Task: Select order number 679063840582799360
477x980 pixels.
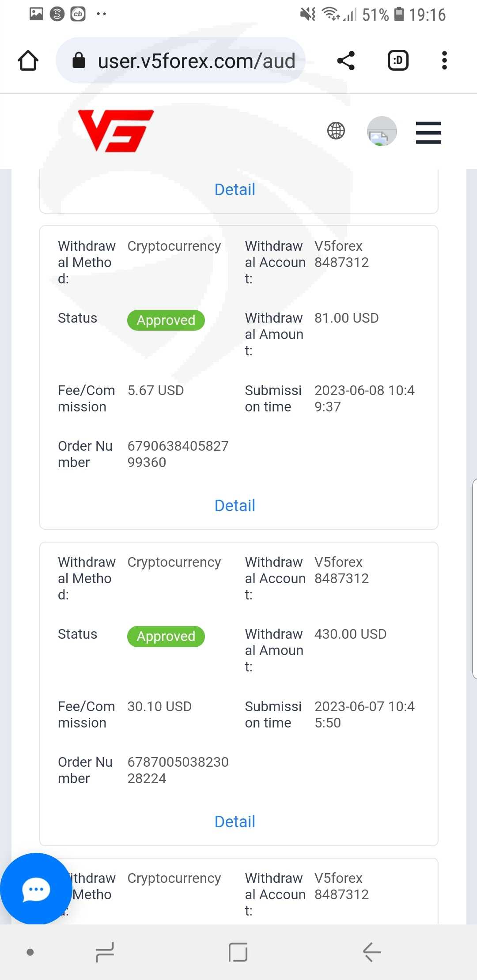Action: click(x=178, y=454)
